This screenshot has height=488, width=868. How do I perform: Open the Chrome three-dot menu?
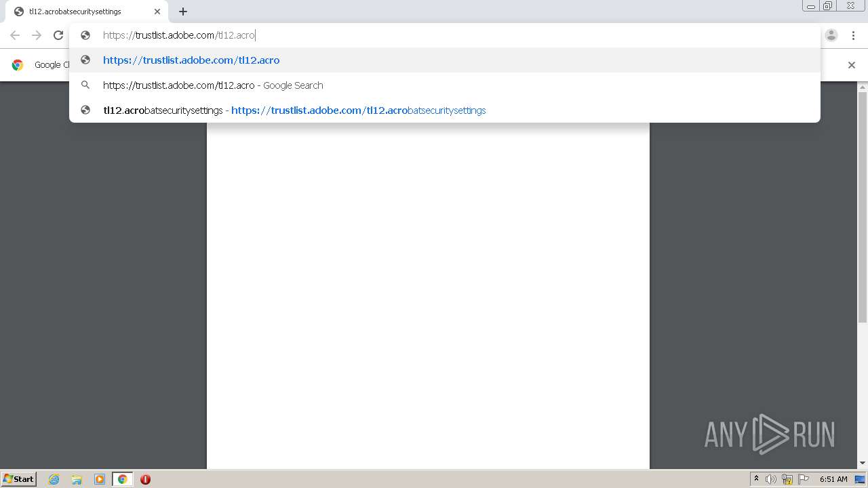coord(853,35)
